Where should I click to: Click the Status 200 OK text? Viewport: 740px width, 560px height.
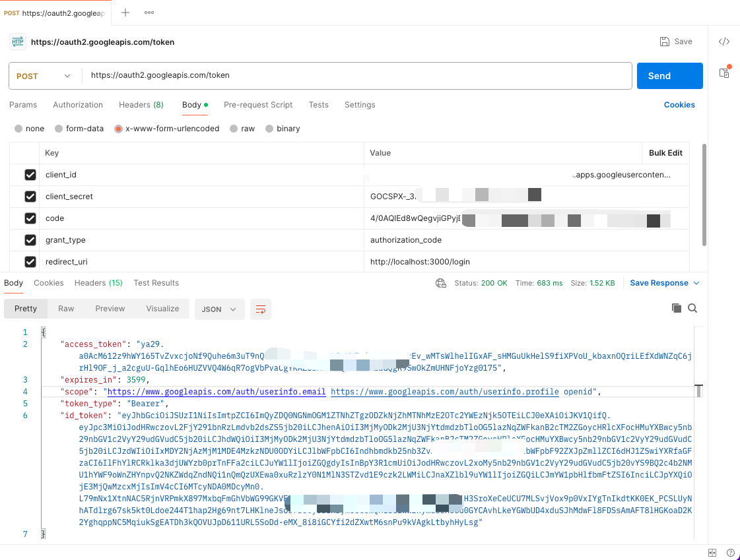click(481, 283)
